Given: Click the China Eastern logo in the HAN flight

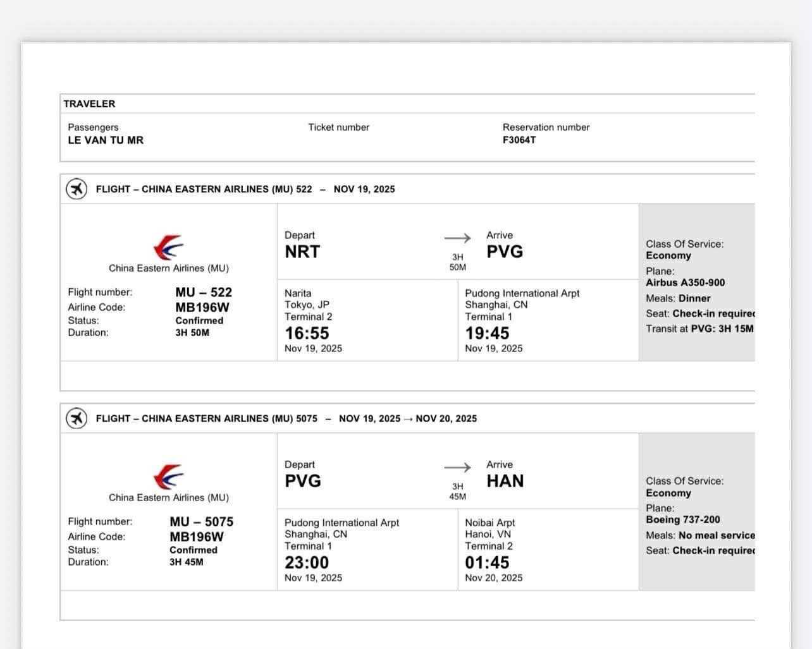Looking at the screenshot, I should click(x=168, y=477).
